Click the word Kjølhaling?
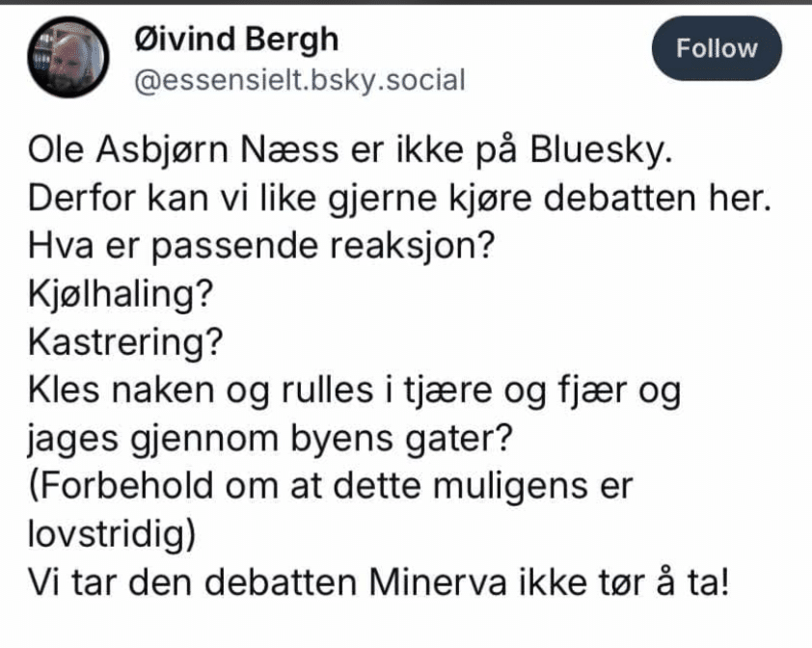 (x=121, y=294)
